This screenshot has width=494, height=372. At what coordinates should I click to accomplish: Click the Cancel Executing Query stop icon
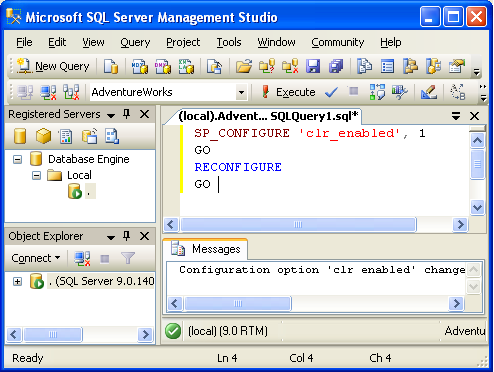pos(353,91)
